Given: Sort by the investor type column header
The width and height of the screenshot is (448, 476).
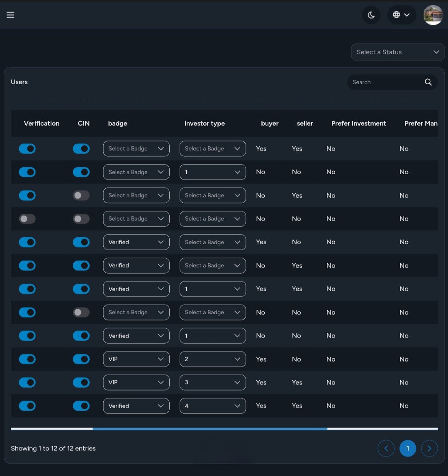Looking at the screenshot, I should pyautogui.click(x=205, y=124).
